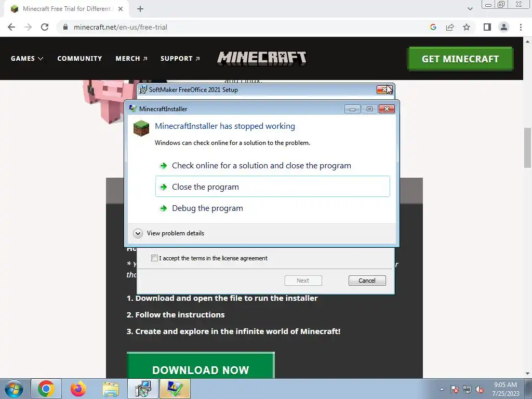The height and width of the screenshot is (399, 532).
Task: Click DOWNLOAD NOW button
Action: [201, 366]
